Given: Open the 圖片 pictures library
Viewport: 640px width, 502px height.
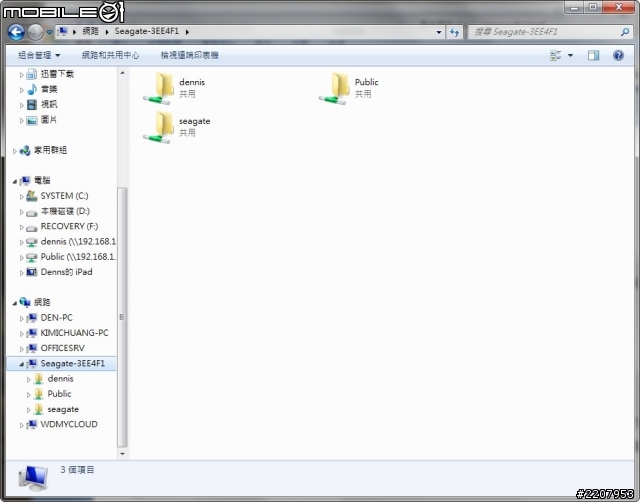Looking at the screenshot, I should [49, 120].
